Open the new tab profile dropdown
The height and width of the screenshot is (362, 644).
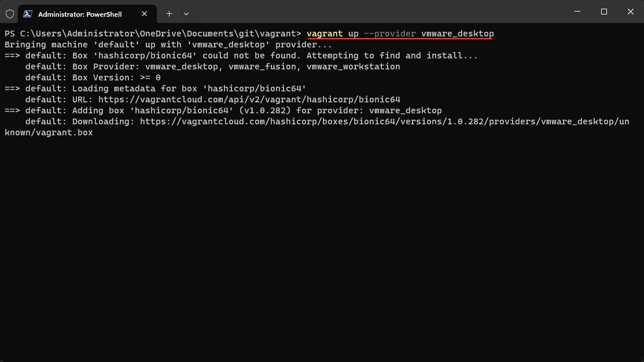[186, 14]
